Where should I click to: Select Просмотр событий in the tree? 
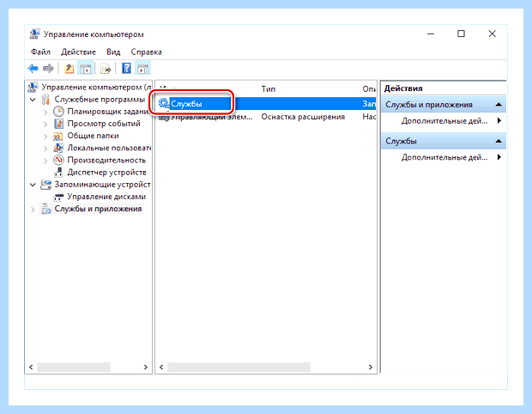tap(104, 124)
